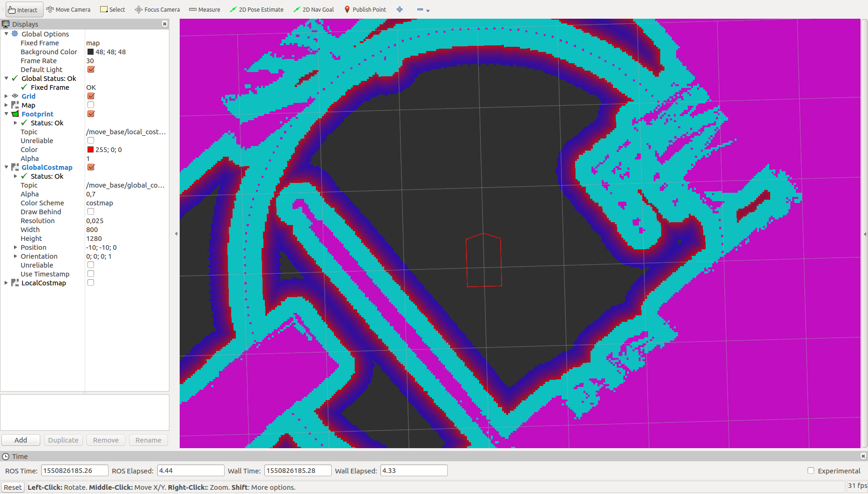The width and height of the screenshot is (868, 494).
Task: Activate 2D Pose Estimate tool
Action: pyautogui.click(x=256, y=9)
